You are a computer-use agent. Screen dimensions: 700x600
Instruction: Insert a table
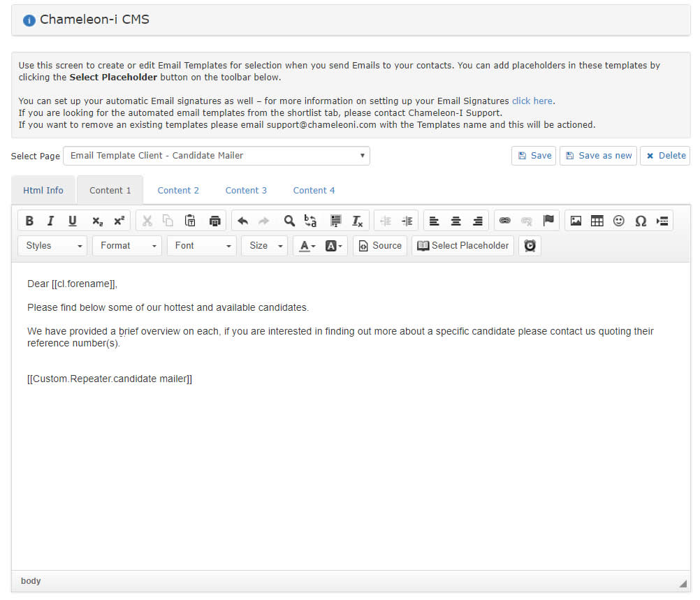[597, 221]
